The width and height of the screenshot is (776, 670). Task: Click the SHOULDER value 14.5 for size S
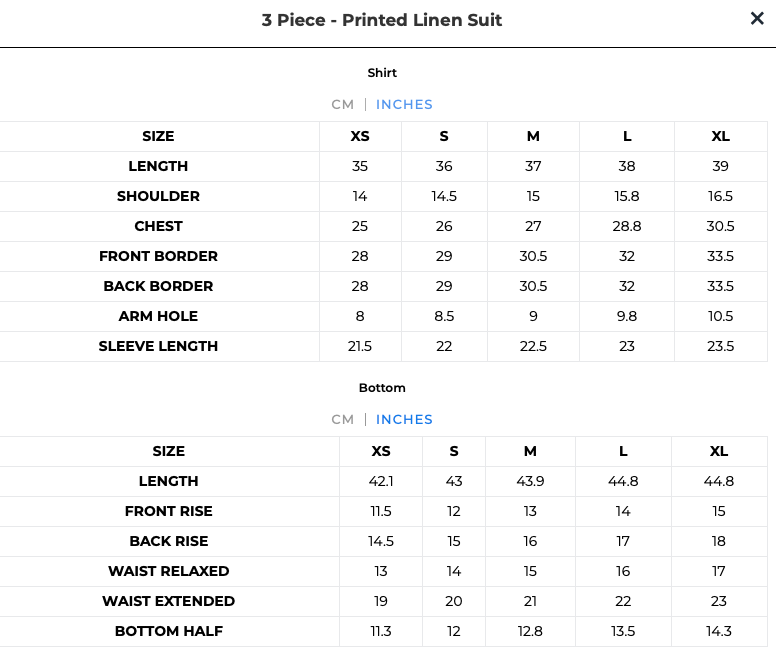pos(444,196)
